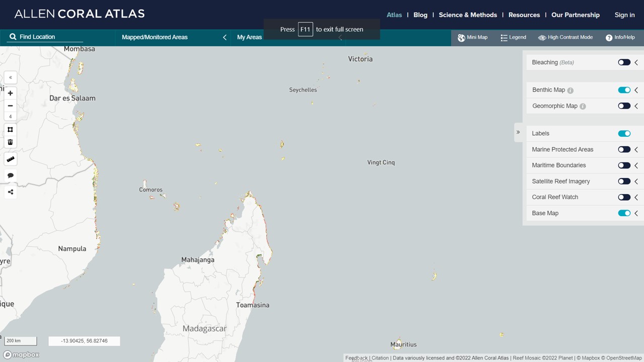Click the share map icon
Image resolution: width=644 pixels, height=362 pixels.
tap(10, 192)
